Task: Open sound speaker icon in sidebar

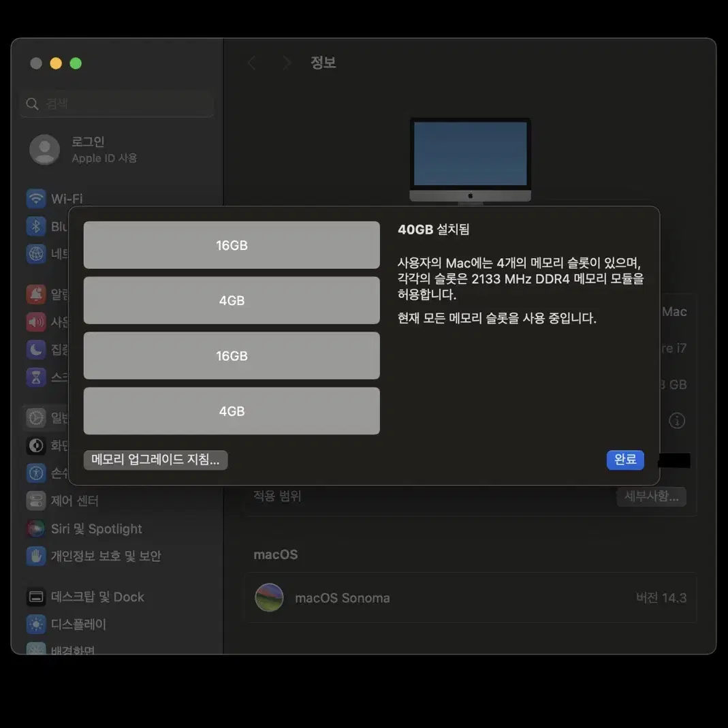Action: (35, 321)
